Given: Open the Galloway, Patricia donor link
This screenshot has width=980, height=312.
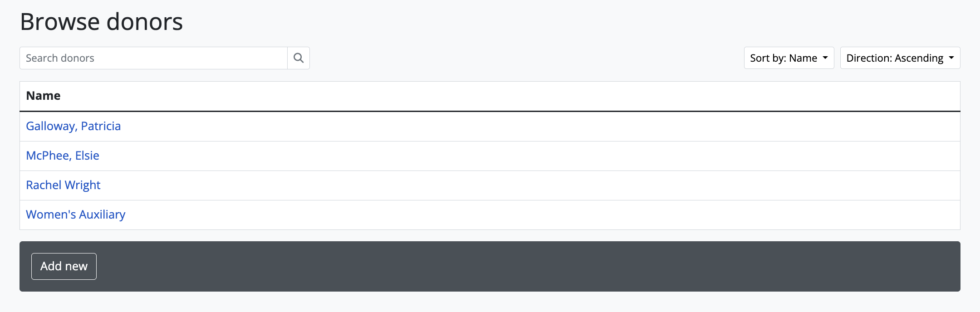Looking at the screenshot, I should click(73, 126).
